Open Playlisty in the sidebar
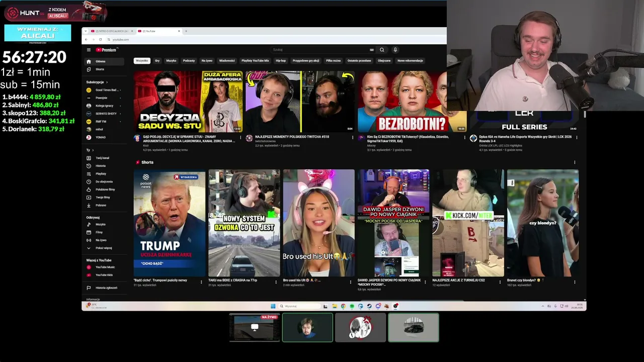644x362 pixels. click(x=103, y=173)
